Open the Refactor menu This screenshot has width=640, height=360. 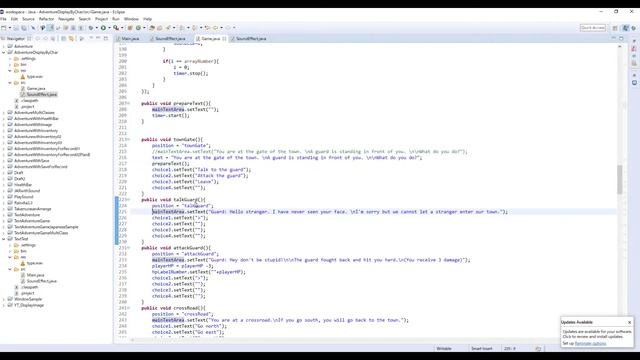pyautogui.click(x=46, y=19)
